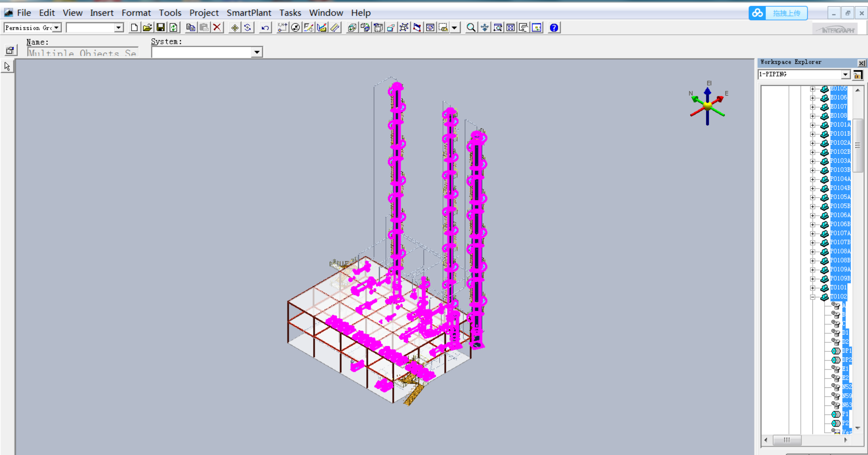
Task: Choose the Select arrow tool
Action: [x=7, y=66]
